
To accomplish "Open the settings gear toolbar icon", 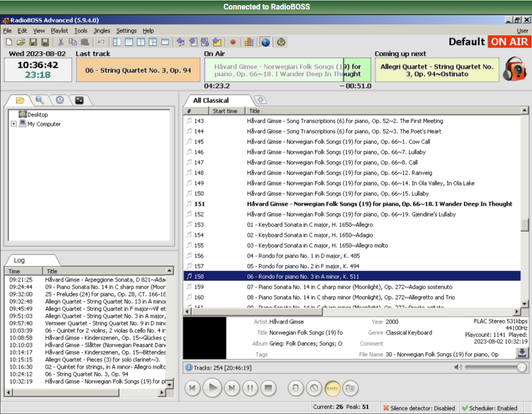I will 281,42.
